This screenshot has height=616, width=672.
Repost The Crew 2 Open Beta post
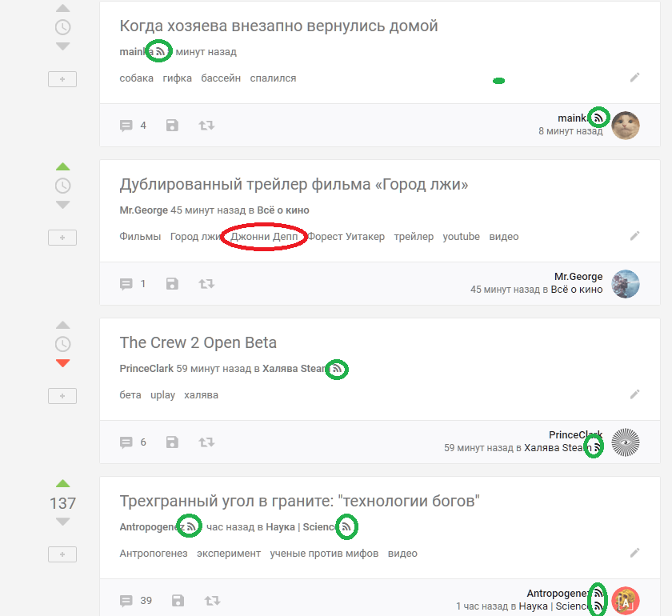pos(206,442)
